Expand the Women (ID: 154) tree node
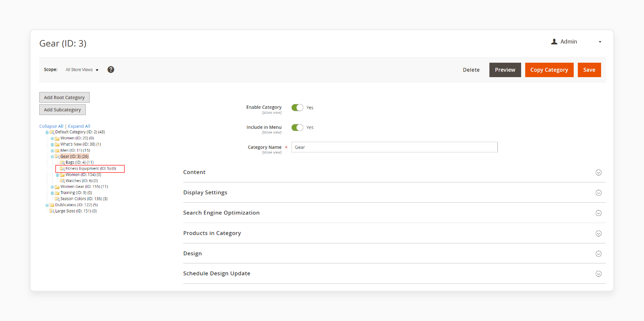 [x=58, y=175]
